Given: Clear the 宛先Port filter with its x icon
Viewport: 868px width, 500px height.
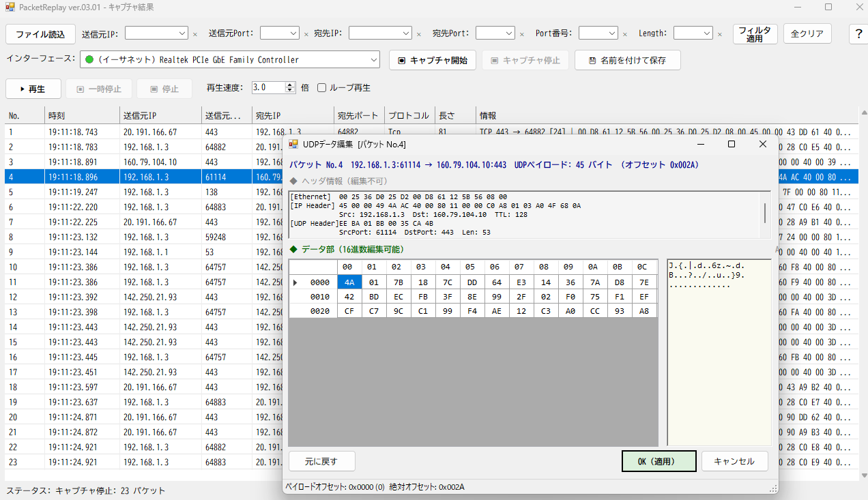Looking at the screenshot, I should click(521, 33).
